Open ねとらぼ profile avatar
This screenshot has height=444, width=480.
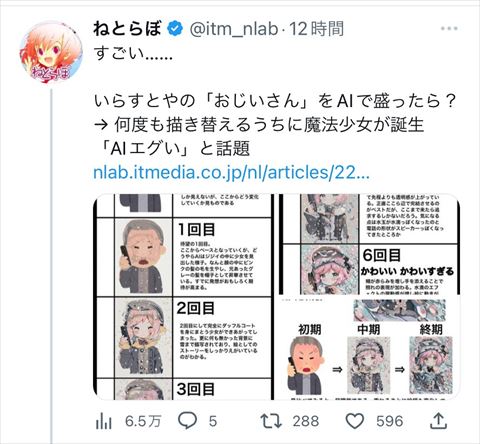pos(51,52)
